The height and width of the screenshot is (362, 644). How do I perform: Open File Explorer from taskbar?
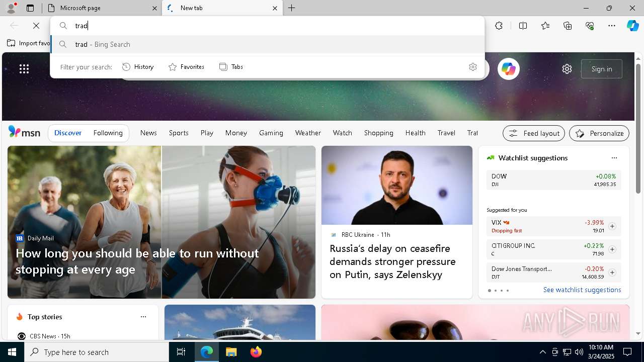[231, 352]
